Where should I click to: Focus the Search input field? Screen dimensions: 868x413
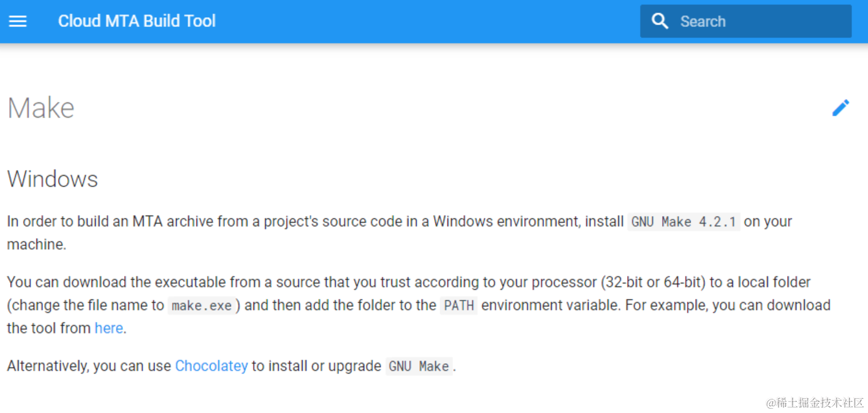(760, 21)
